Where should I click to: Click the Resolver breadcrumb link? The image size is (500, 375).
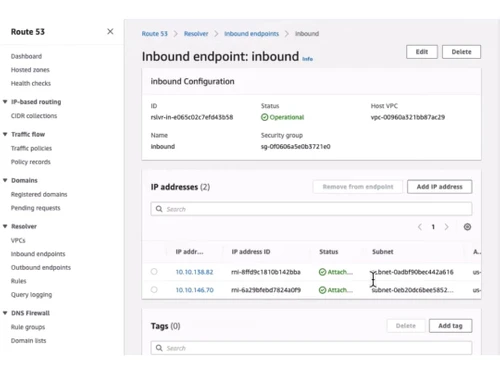[x=196, y=34]
